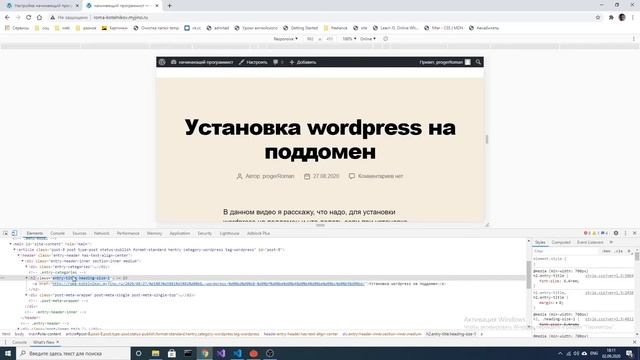
Task: Open the browser home page icon
Action: (x=39, y=18)
